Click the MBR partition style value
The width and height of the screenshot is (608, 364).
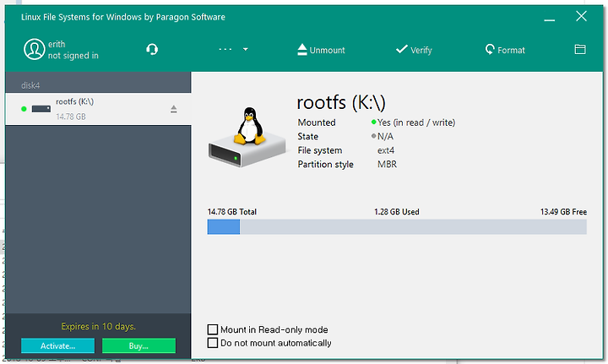(x=387, y=165)
